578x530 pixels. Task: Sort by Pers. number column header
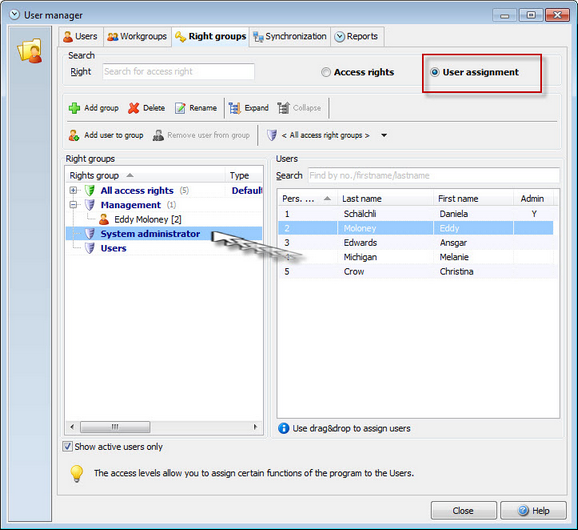coord(307,199)
